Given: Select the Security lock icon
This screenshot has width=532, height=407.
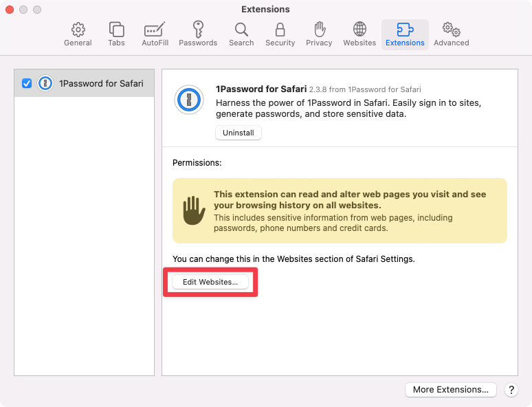Looking at the screenshot, I should coord(280,34).
